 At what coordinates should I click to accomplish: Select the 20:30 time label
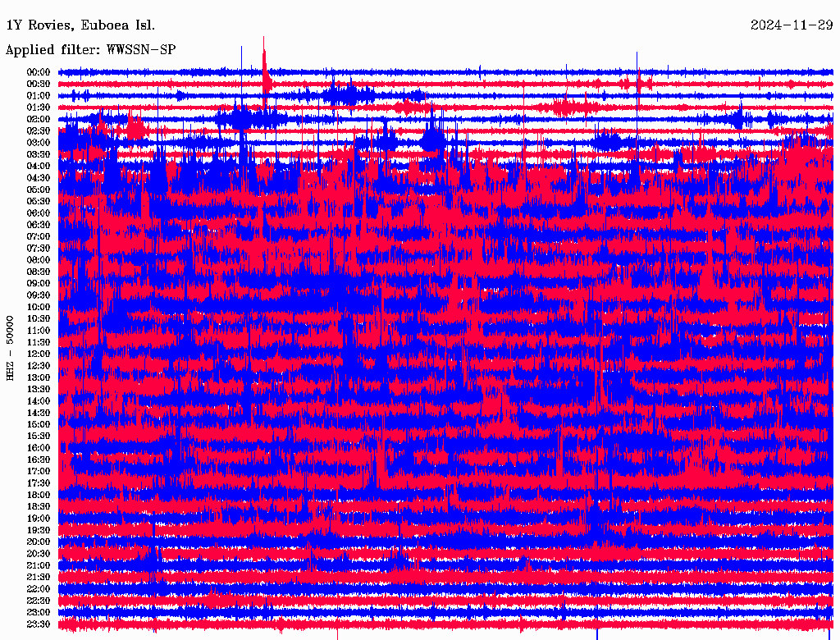[38, 554]
